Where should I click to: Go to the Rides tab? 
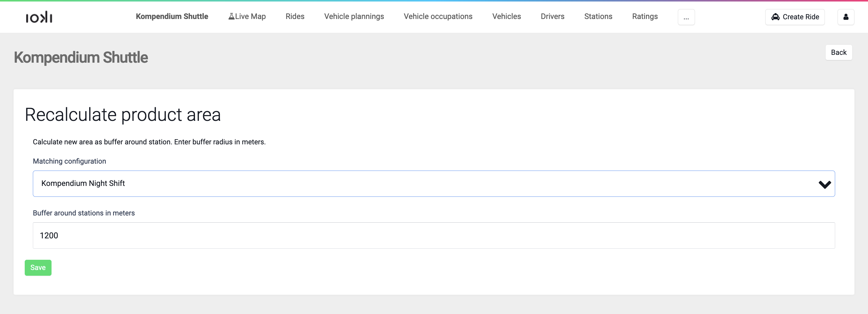click(x=295, y=16)
